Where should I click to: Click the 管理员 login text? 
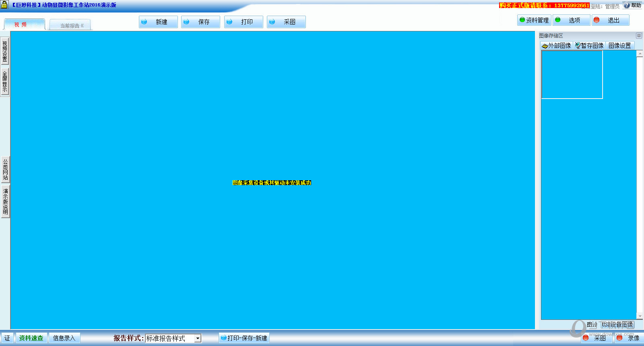pyautogui.click(x=612, y=6)
